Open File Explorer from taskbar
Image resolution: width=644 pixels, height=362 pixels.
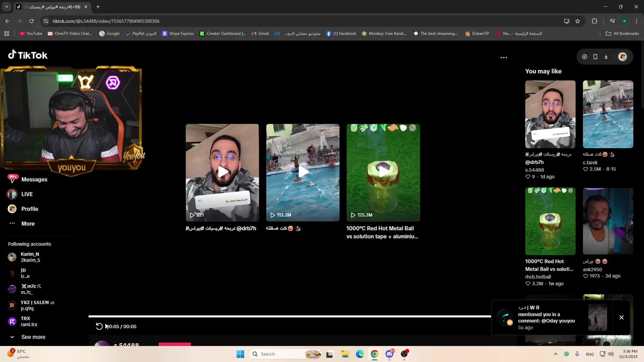(345, 354)
